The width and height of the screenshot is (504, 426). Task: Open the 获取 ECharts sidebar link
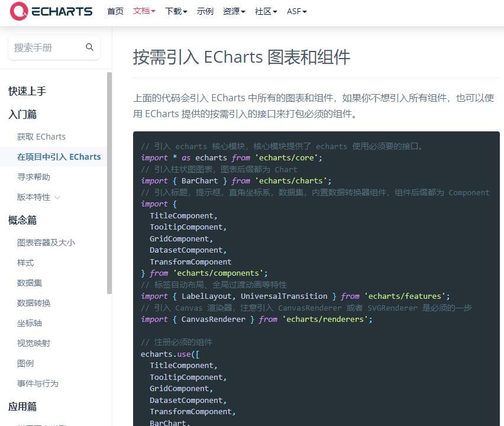41,137
